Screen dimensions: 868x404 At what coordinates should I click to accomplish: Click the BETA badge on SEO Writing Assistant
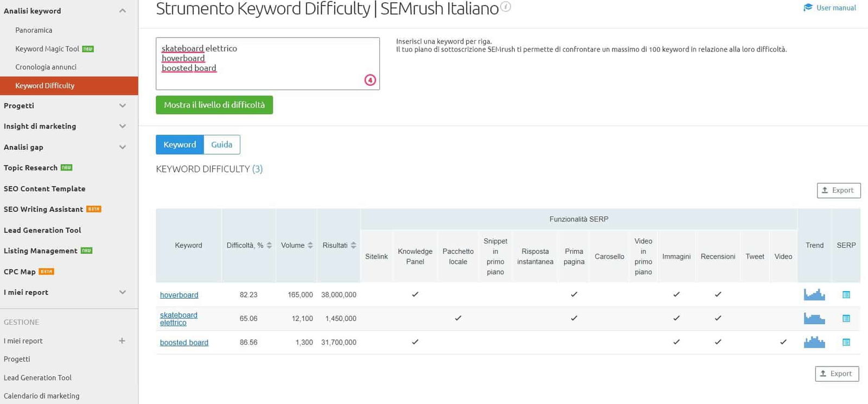94,209
